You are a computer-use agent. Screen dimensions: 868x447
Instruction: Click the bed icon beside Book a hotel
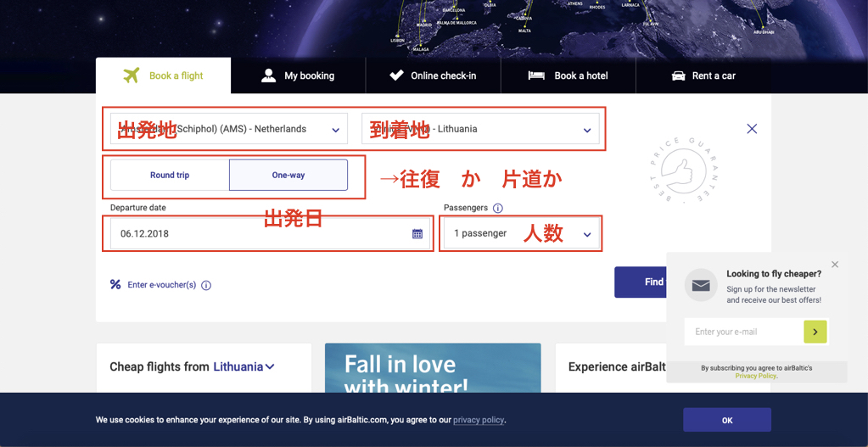(x=536, y=75)
